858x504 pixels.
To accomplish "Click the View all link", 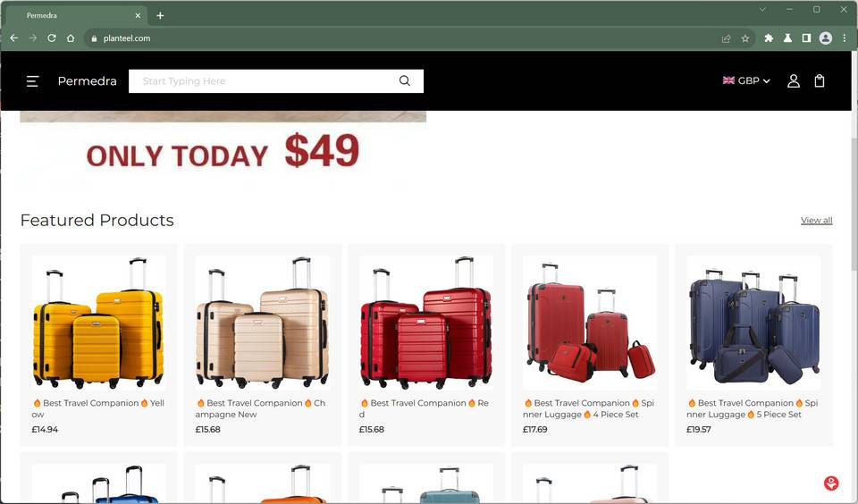I will 816,220.
